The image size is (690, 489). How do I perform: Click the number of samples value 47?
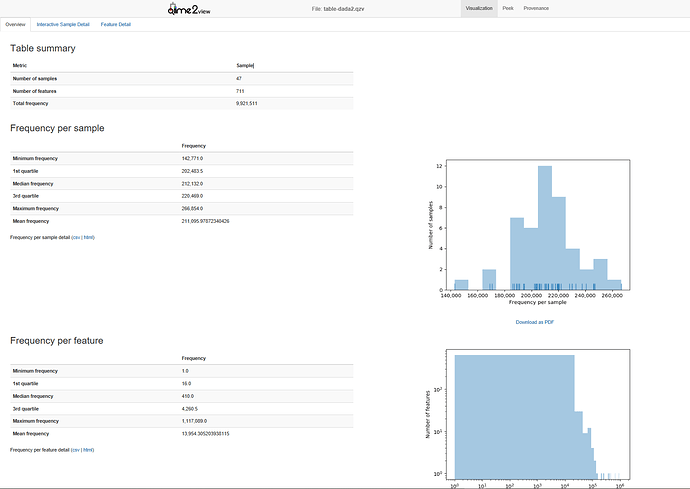239,77
